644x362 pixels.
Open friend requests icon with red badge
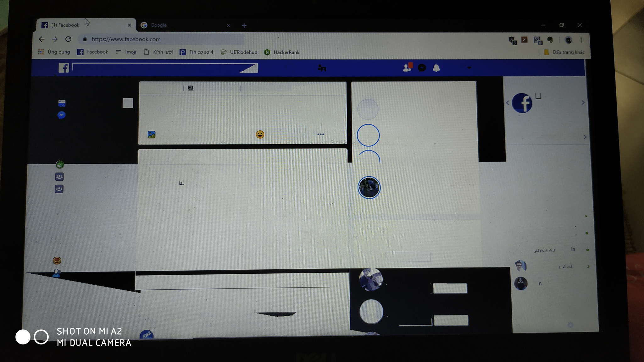tap(408, 67)
